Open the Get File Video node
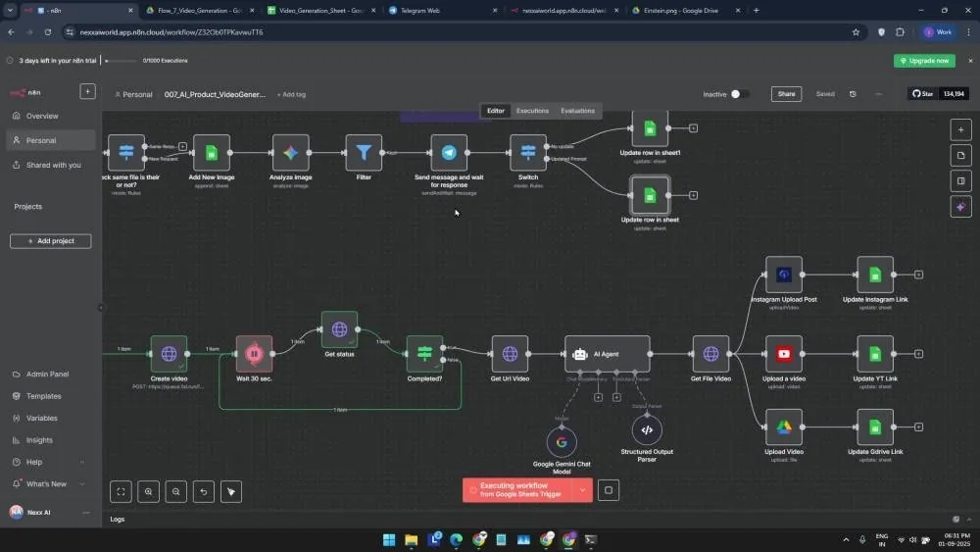This screenshot has height=552, width=980. pos(710,354)
